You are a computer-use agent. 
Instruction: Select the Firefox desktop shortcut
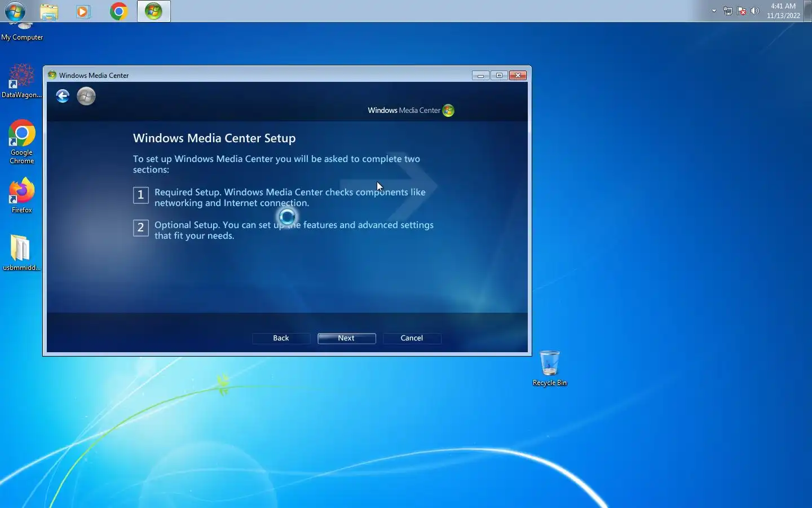click(22, 196)
